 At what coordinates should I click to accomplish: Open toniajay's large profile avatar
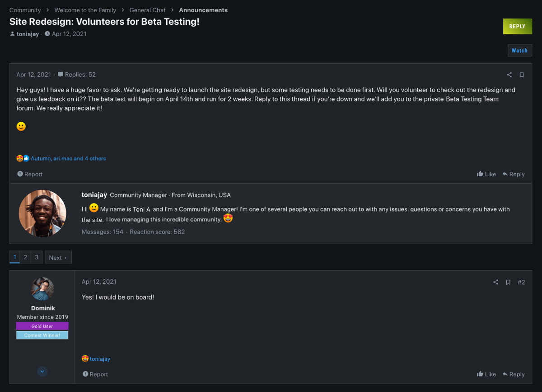click(42, 213)
